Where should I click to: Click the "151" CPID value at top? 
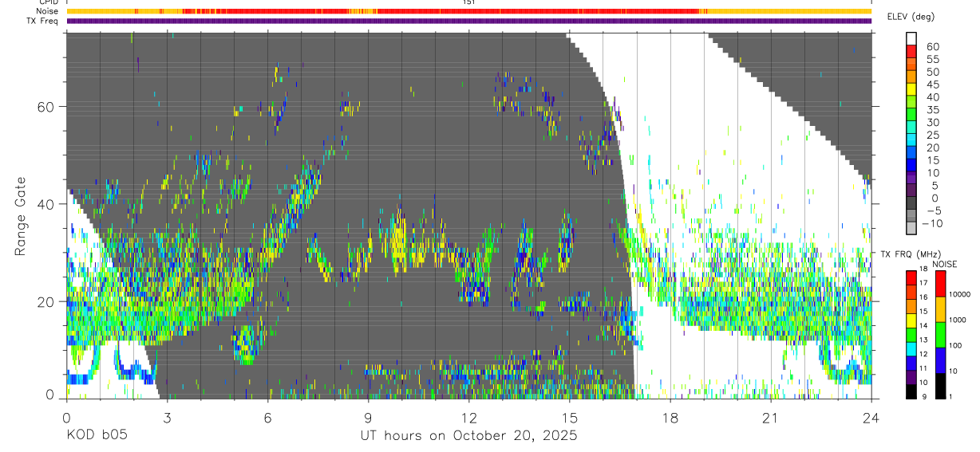pos(469,2)
